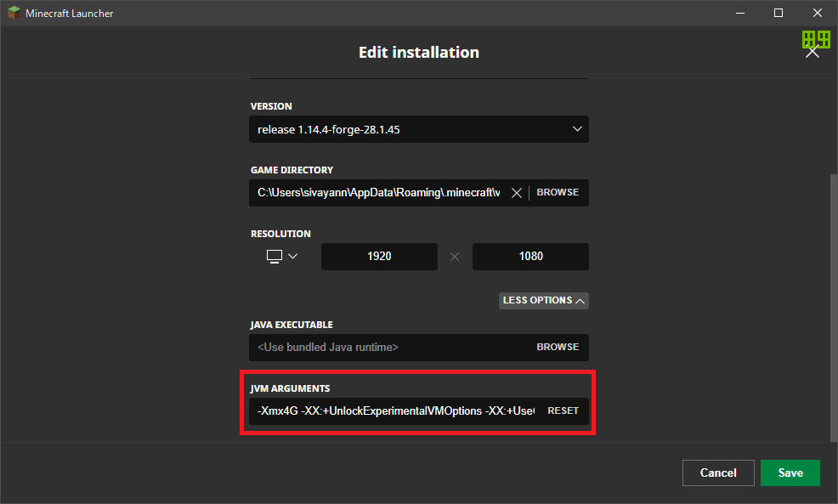
Task: Clear the game directory path with the X icon
Action: click(516, 193)
